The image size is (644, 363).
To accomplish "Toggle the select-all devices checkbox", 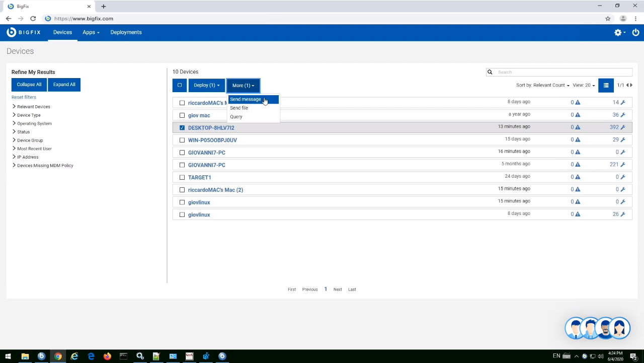I will (180, 85).
